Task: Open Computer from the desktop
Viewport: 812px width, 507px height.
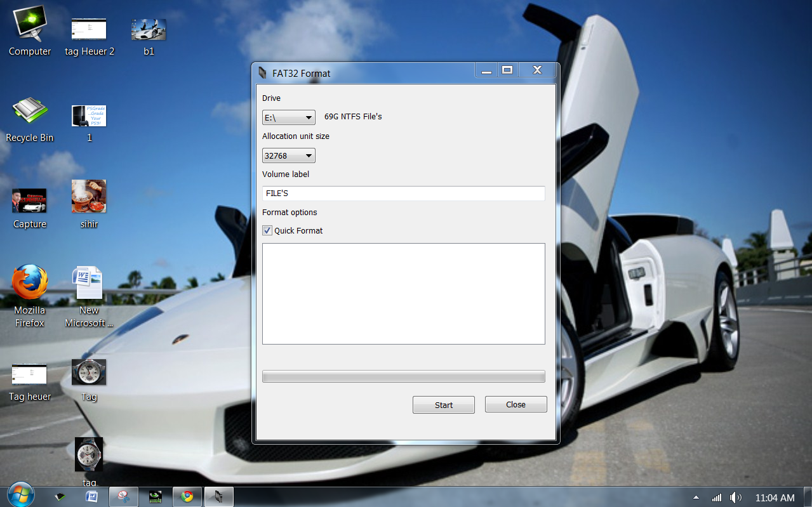Action: tap(29, 25)
